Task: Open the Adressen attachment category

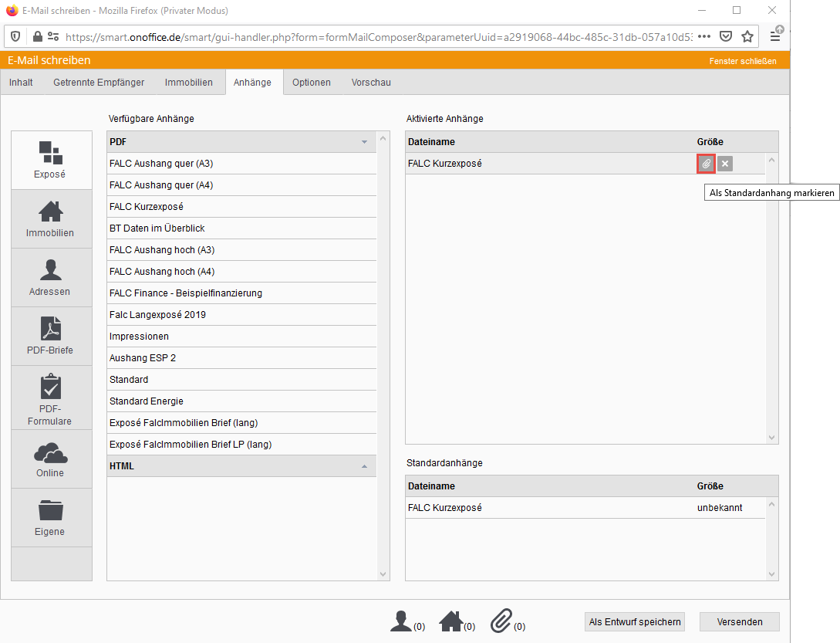Action: click(51, 277)
